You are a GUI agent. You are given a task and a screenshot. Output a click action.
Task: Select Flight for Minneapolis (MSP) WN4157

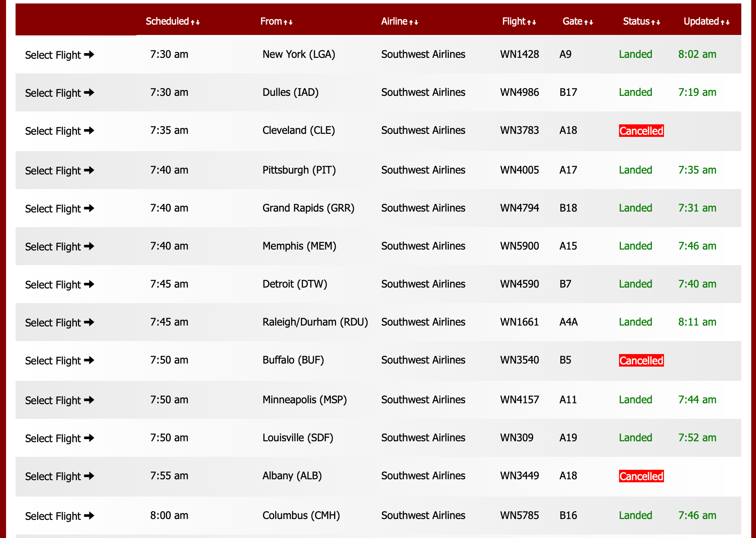point(60,400)
